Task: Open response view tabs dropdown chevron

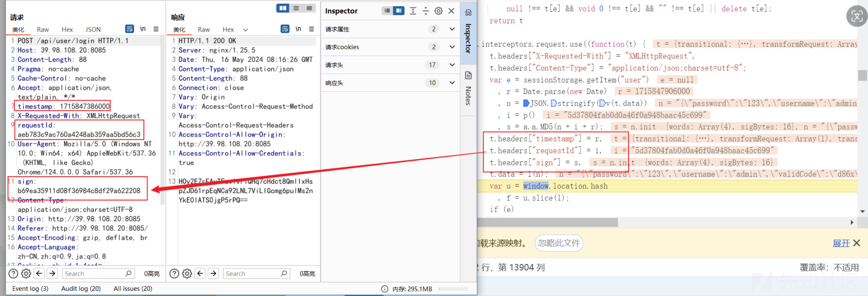Action: (x=245, y=30)
